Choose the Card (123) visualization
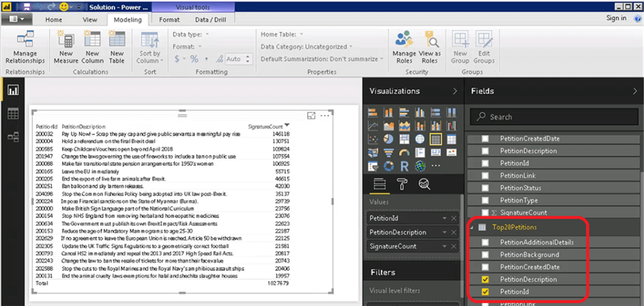 pyautogui.click(x=435, y=153)
